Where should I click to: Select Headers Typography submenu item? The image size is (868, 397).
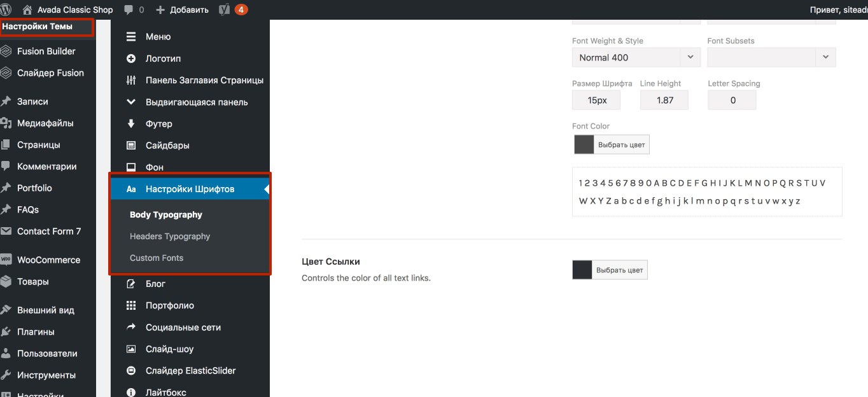pos(170,236)
